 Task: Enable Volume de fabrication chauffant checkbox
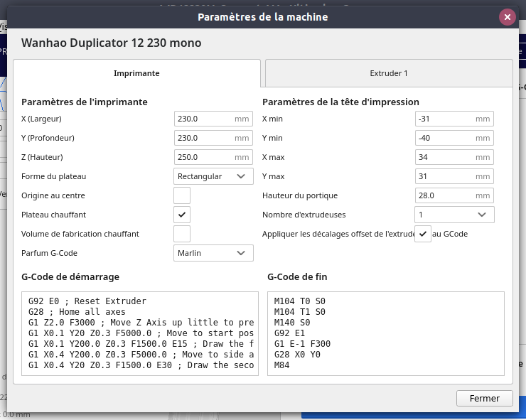182,234
